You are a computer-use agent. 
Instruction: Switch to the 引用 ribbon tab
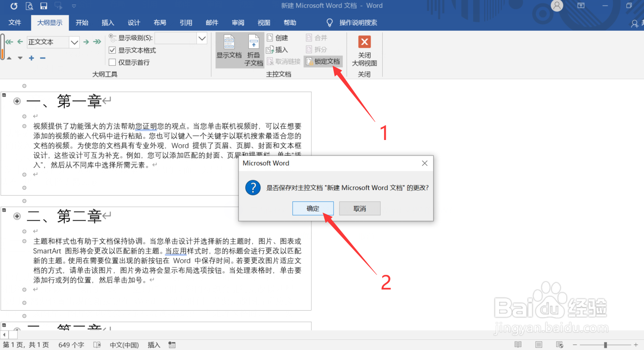point(186,23)
